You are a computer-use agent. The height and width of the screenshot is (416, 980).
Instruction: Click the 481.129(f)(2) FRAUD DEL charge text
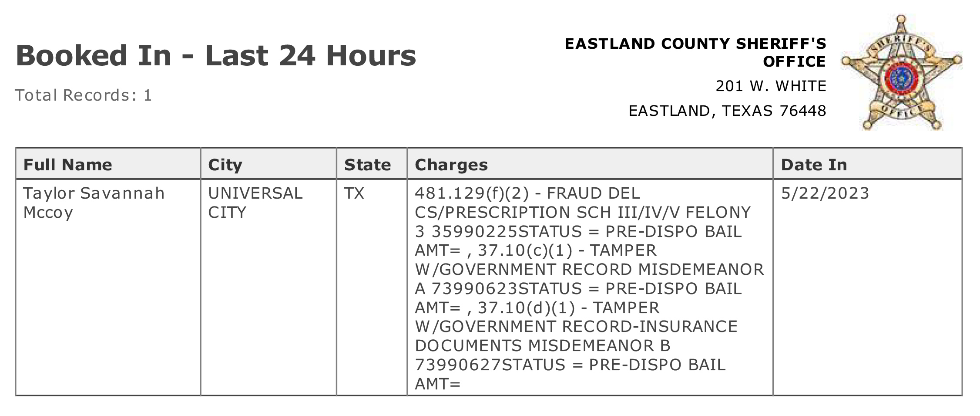click(527, 193)
